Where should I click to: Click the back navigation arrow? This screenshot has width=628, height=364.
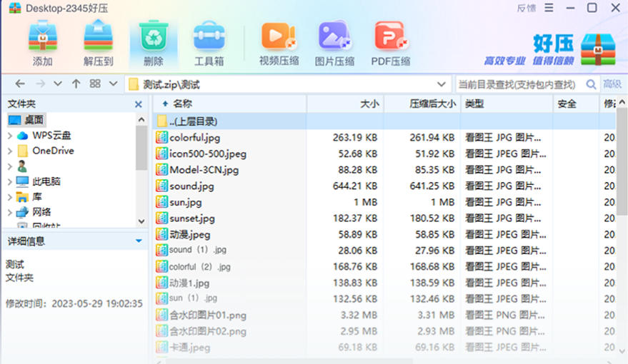[20, 84]
